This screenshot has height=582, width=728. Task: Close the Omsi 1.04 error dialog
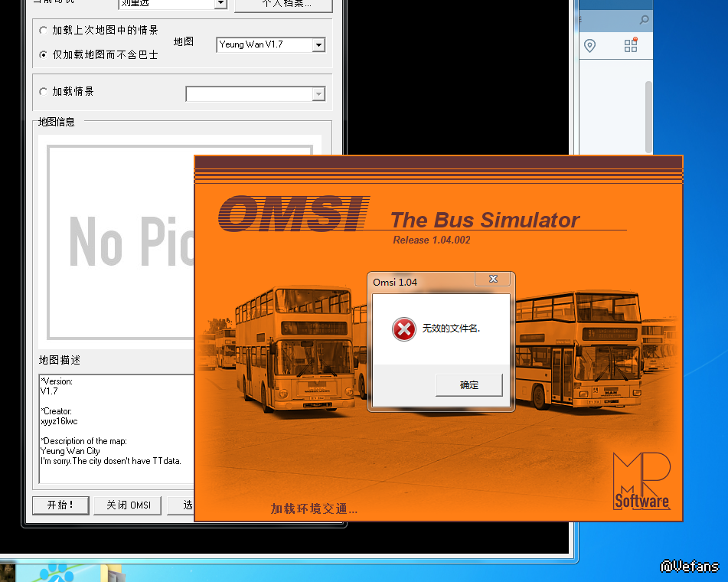click(x=493, y=279)
